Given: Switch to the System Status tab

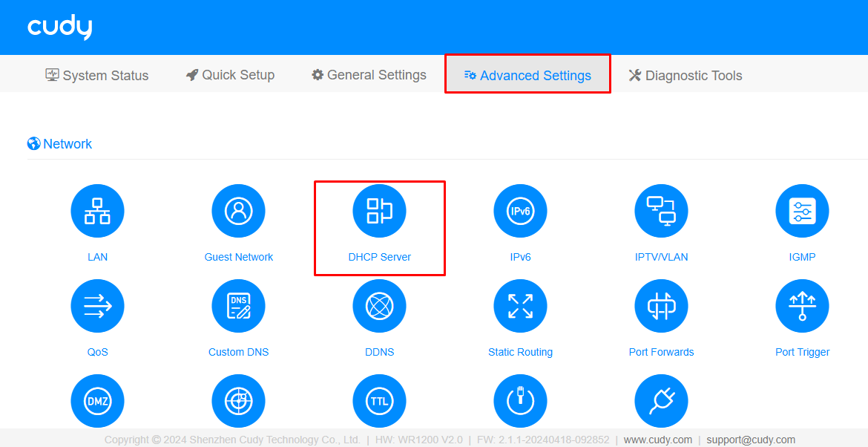Looking at the screenshot, I should pos(97,76).
